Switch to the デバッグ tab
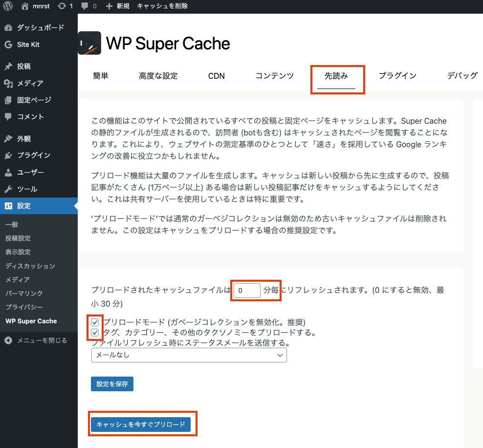 [462, 76]
